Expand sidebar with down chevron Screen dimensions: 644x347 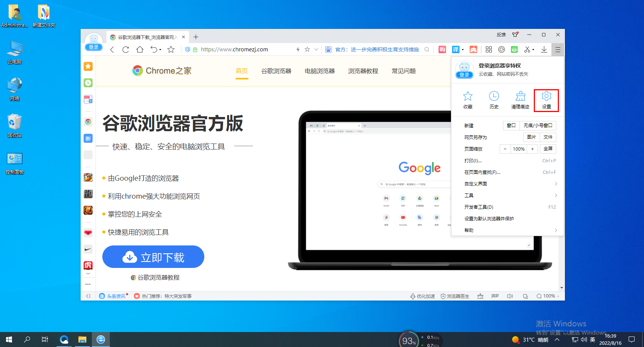click(x=88, y=274)
